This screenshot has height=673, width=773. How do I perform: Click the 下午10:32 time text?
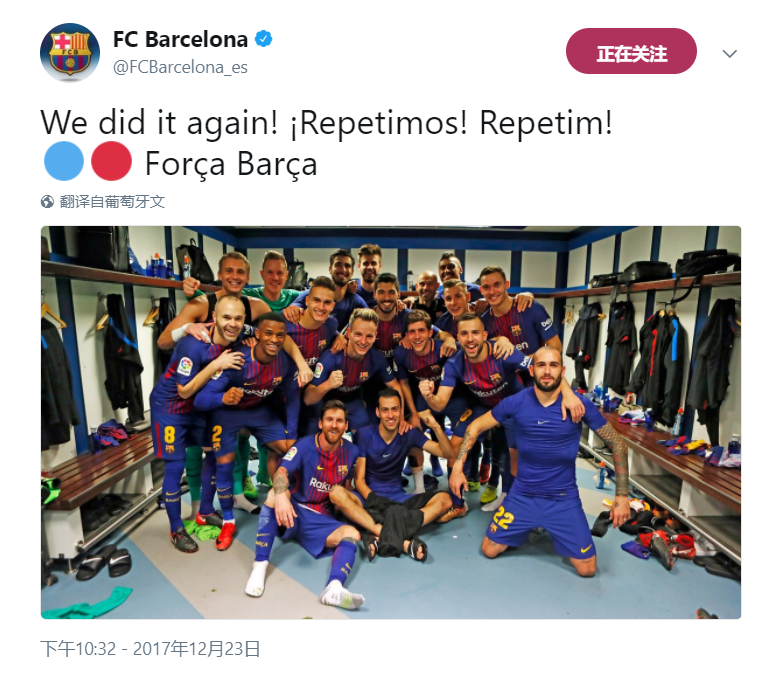(x=78, y=648)
